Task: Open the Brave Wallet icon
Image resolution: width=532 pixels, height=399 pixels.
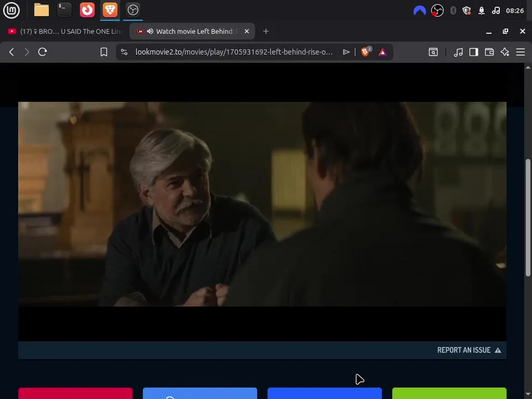Action: point(489,52)
